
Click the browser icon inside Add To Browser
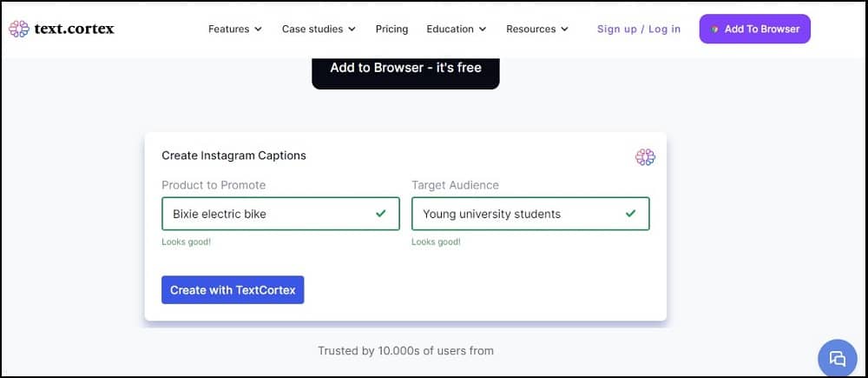715,30
